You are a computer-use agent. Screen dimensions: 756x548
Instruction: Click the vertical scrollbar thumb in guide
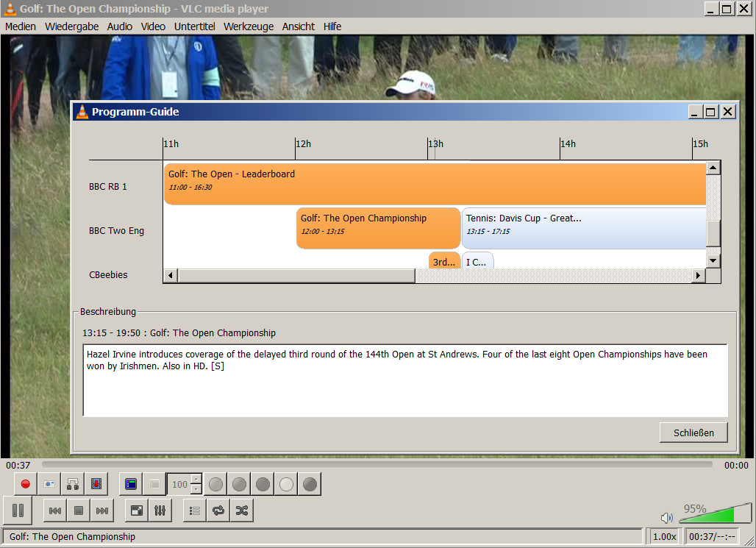(x=713, y=233)
